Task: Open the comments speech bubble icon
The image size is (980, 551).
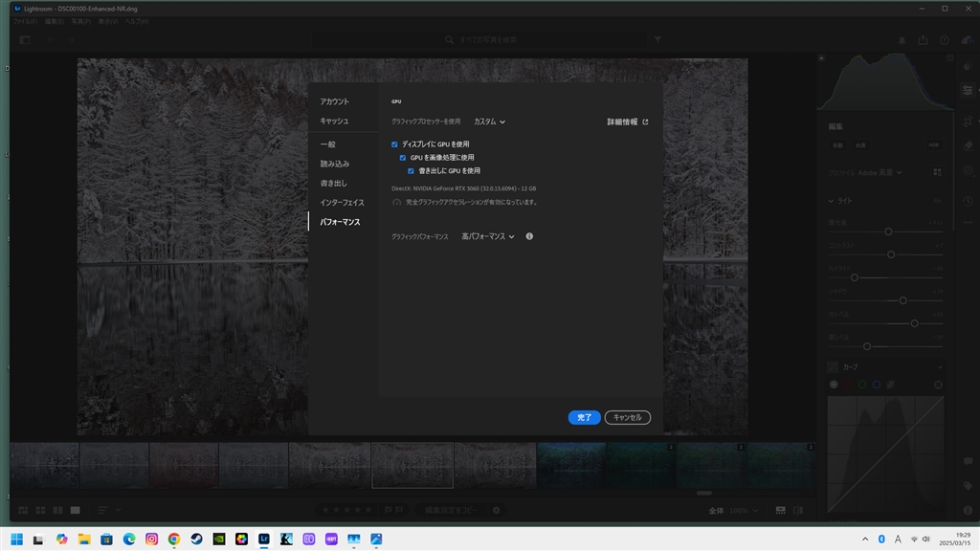Action: [969, 461]
